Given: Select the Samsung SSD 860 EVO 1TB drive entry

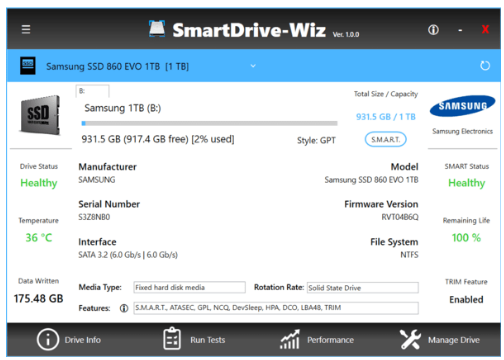Looking at the screenshot, I should (117, 67).
